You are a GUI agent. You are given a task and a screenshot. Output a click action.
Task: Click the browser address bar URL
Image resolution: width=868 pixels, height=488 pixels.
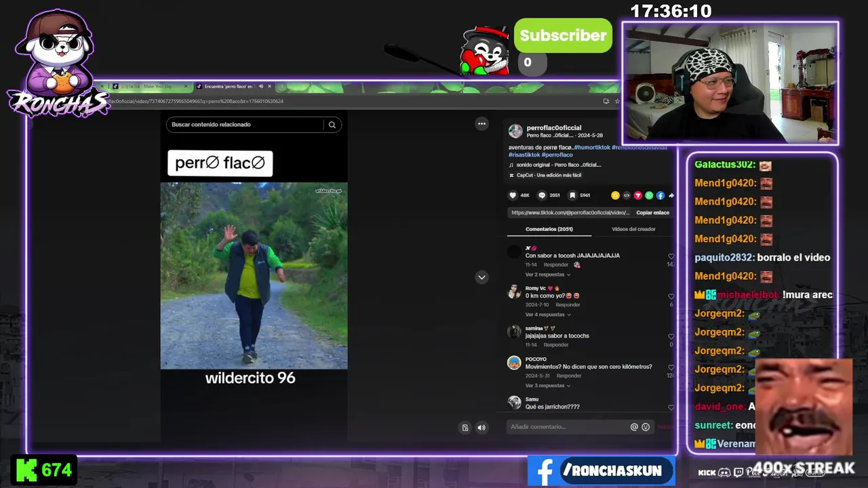(197, 101)
